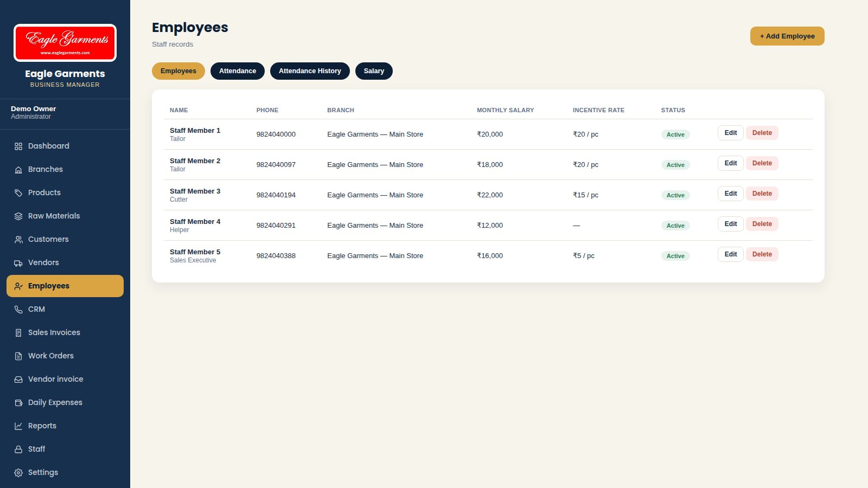Edit Staff Member 5 record
868x488 pixels.
tap(731, 254)
